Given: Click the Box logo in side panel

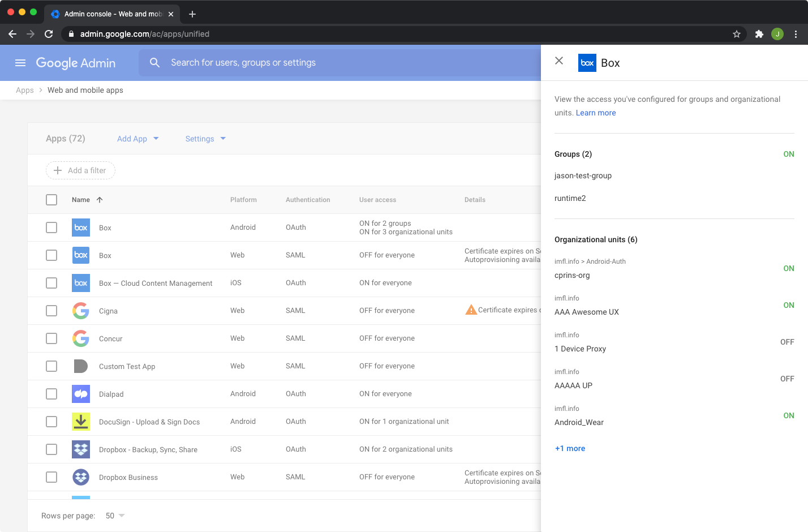Looking at the screenshot, I should tap(587, 63).
